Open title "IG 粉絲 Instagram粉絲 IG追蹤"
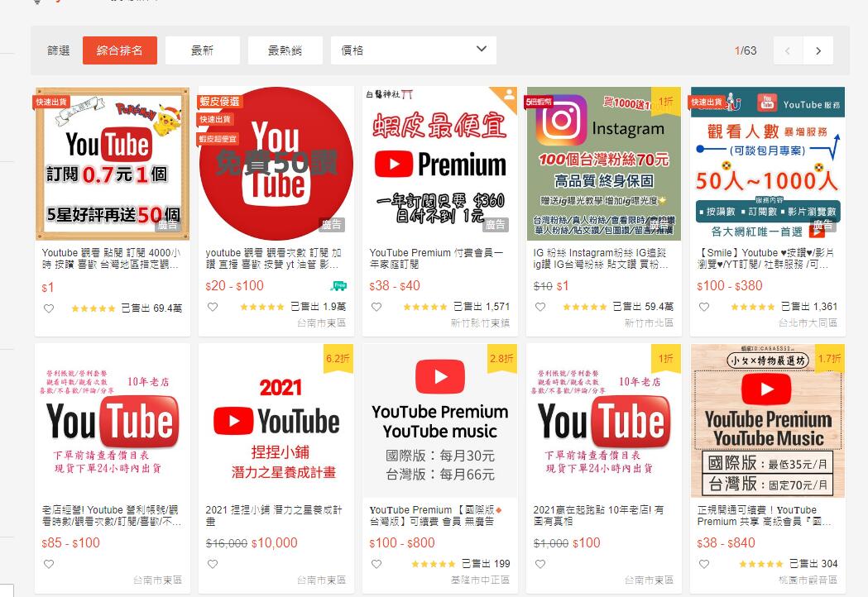This screenshot has width=868, height=597. [x=601, y=258]
